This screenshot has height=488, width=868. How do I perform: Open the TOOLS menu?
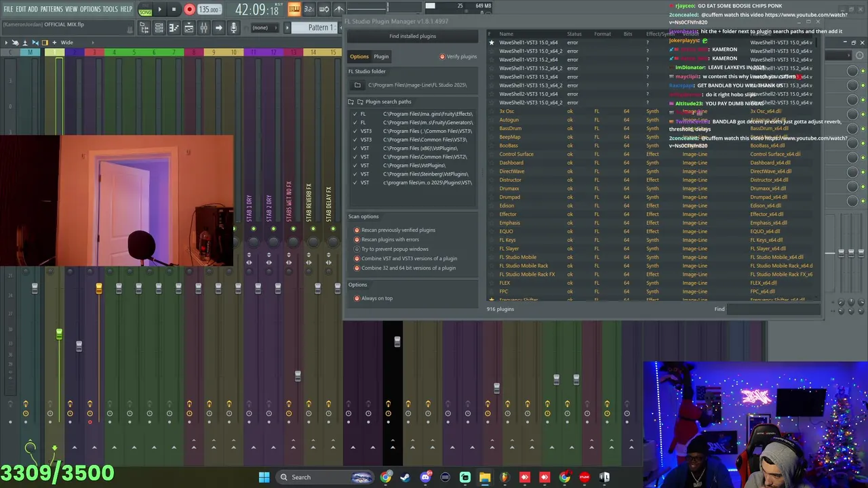tap(110, 9)
